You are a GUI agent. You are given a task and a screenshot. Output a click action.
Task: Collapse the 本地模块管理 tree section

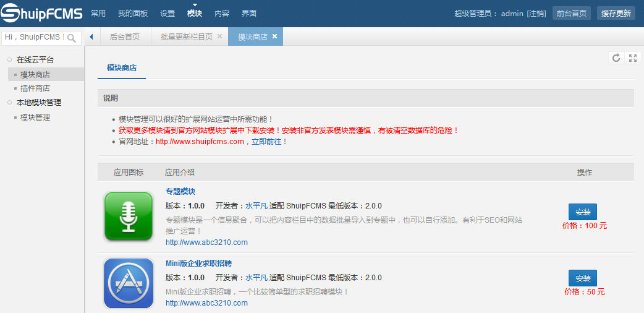(10, 103)
